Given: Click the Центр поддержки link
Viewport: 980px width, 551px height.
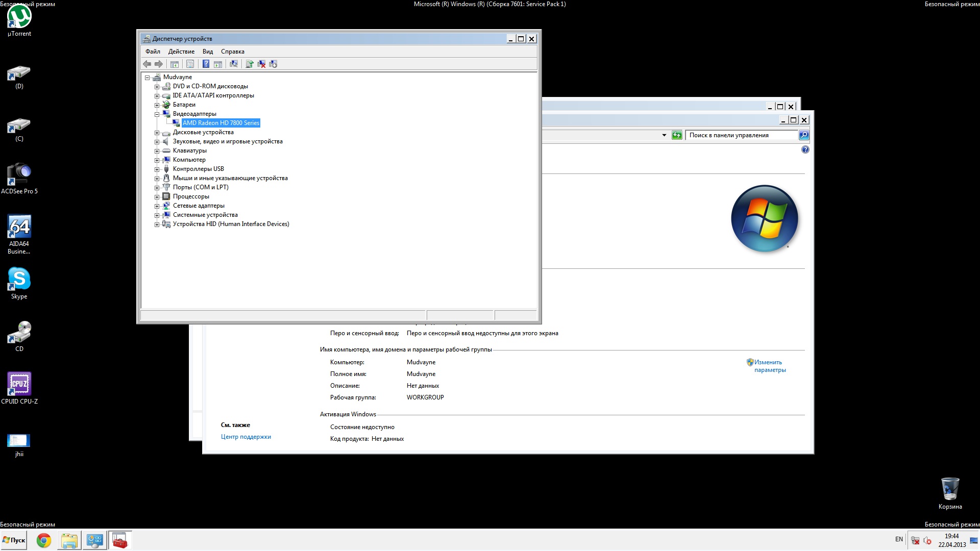Looking at the screenshot, I should pos(246,437).
